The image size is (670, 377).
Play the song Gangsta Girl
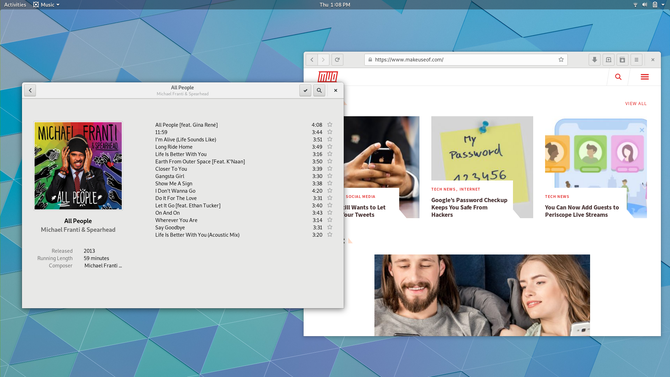[x=170, y=176]
